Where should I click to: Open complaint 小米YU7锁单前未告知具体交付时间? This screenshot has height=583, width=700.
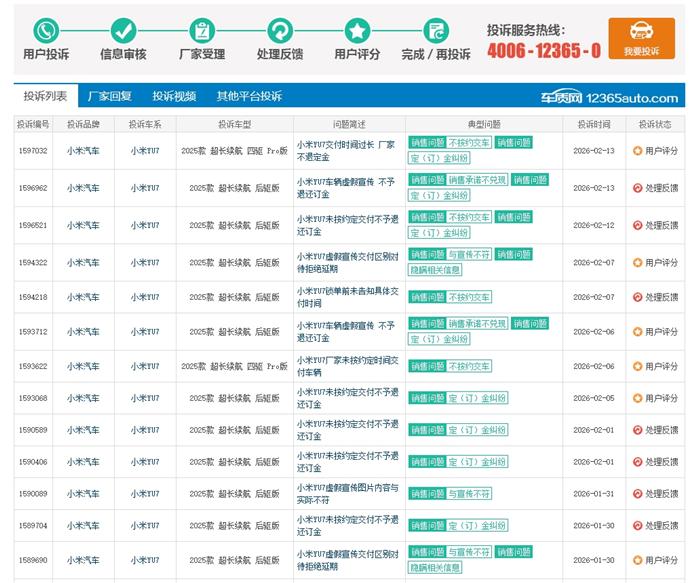coord(346,297)
